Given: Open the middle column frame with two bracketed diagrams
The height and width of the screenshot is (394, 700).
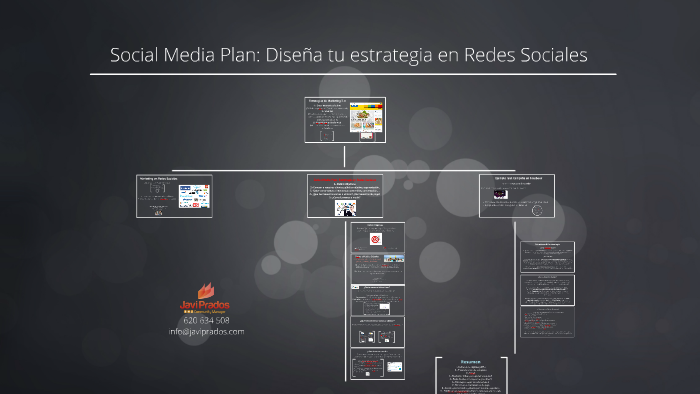Looking at the screenshot, I should click(378, 332).
